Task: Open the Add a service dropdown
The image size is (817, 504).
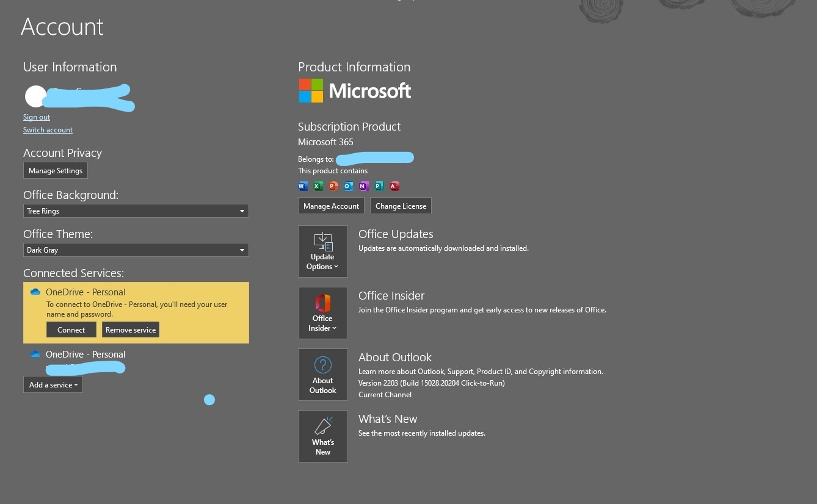Action: tap(53, 385)
